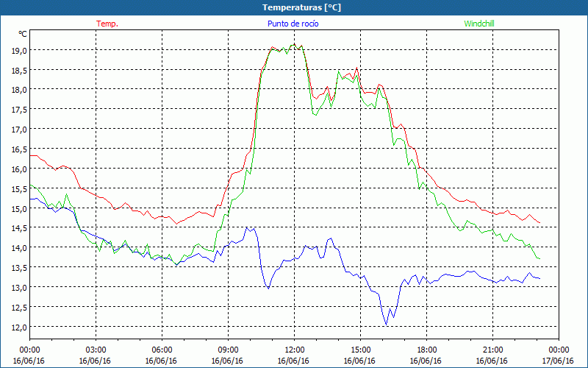Click the green Windchill legend label
The image size is (588, 368).
(x=479, y=24)
